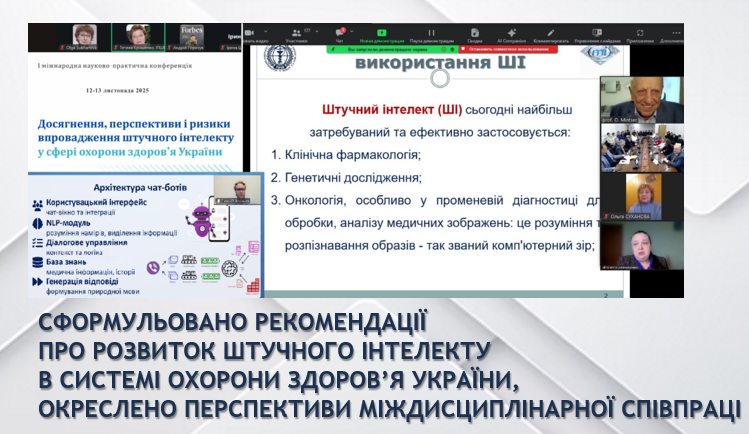The image size is (749, 434).
Task: Select the prof. O. Mintser video tile
Action: pyautogui.click(x=641, y=101)
